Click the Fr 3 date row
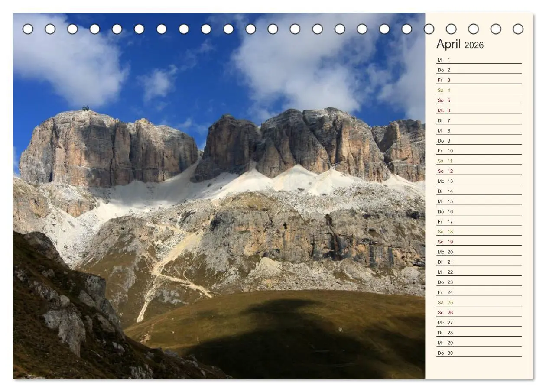 (x=479, y=80)
